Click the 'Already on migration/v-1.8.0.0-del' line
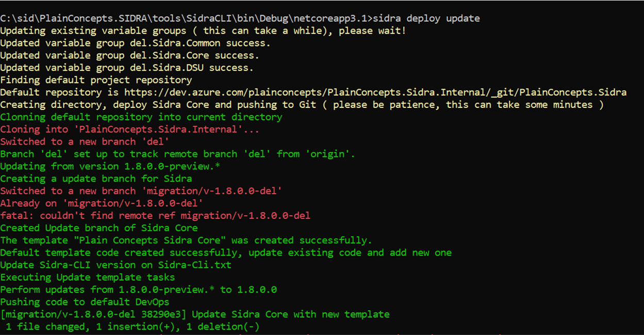The image size is (644, 335). [x=102, y=203]
